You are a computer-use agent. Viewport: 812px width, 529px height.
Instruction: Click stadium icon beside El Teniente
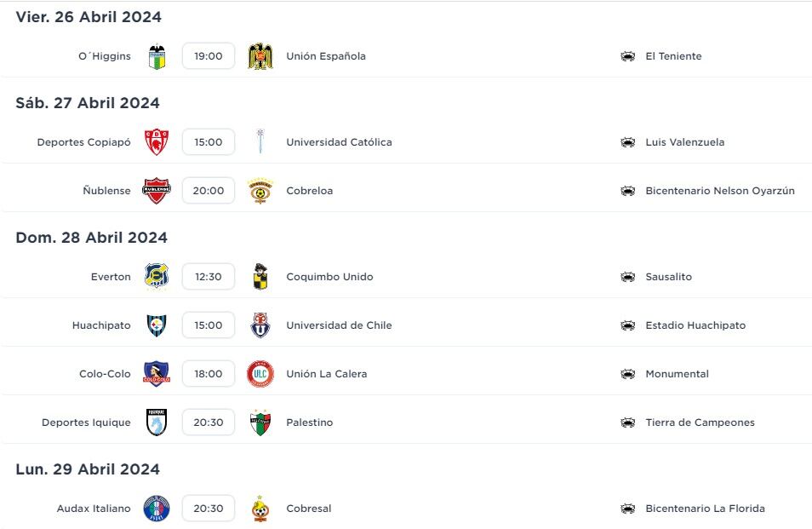point(627,56)
